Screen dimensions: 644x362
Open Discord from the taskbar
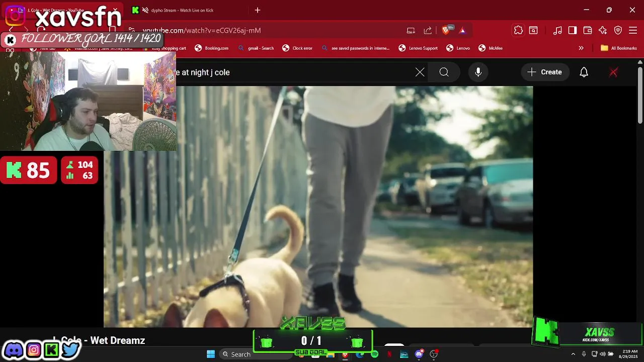coord(419,354)
